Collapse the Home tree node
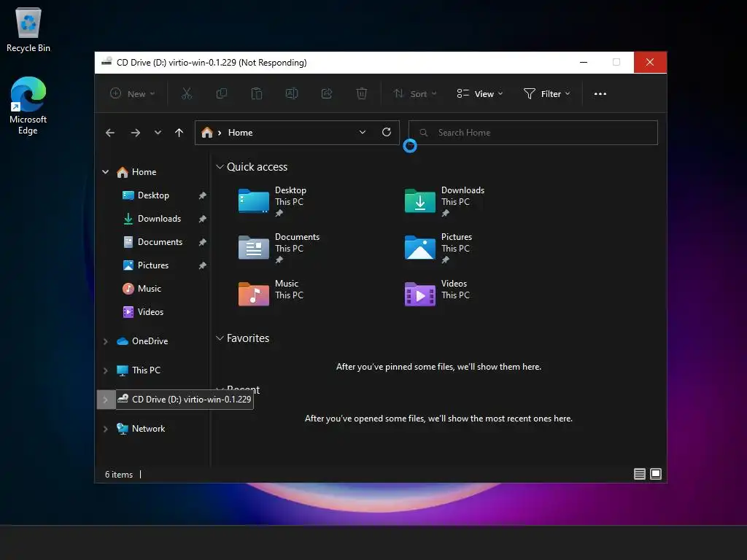 [x=105, y=172]
